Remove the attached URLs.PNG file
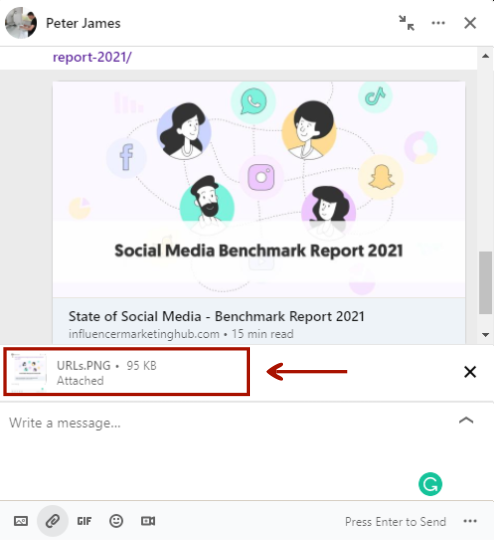 [470, 372]
